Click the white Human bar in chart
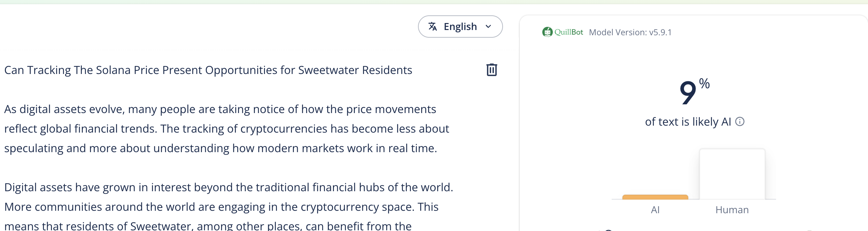Screen dimensions: 868x231 [x=732, y=174]
